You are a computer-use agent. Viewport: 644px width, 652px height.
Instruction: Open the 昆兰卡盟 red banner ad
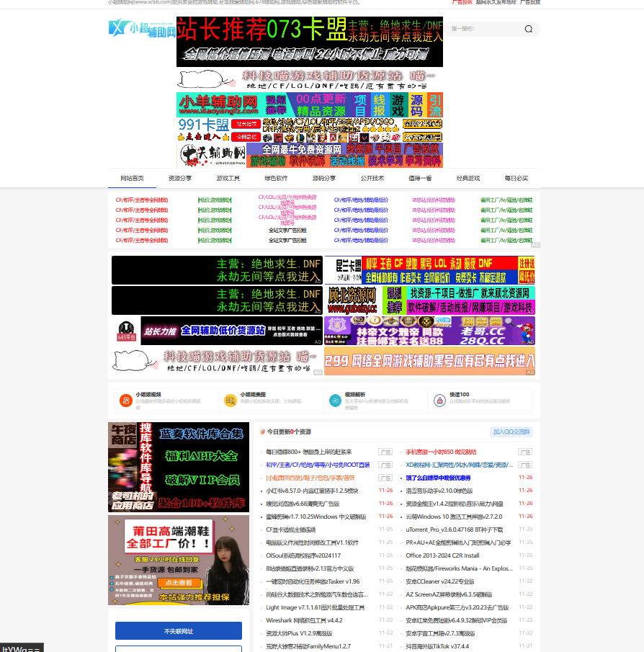(429, 270)
